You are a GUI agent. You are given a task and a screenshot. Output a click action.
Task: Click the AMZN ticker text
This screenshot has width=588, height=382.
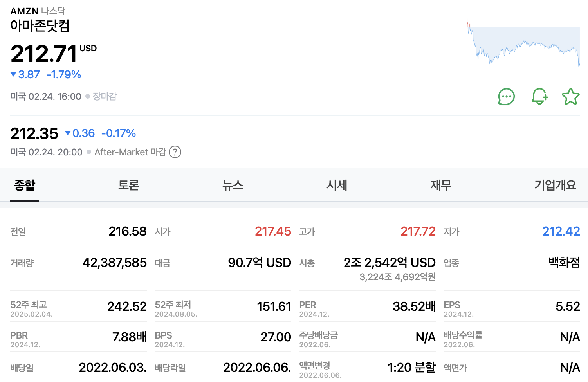(x=24, y=11)
